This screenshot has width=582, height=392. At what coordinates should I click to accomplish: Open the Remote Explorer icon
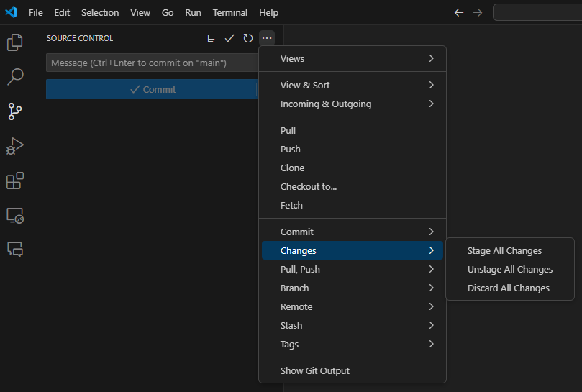click(x=15, y=215)
